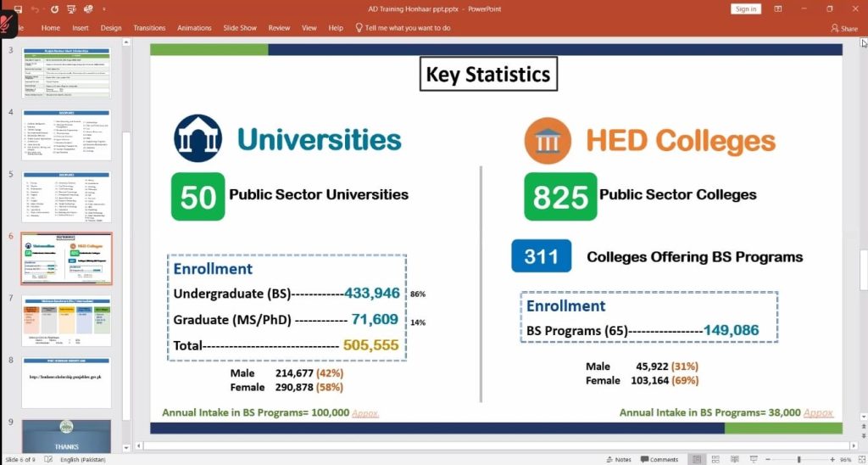Click the horizontal scrollbar left arrow
Image resolution: width=868 pixels, height=465 pixels.
click(138, 445)
